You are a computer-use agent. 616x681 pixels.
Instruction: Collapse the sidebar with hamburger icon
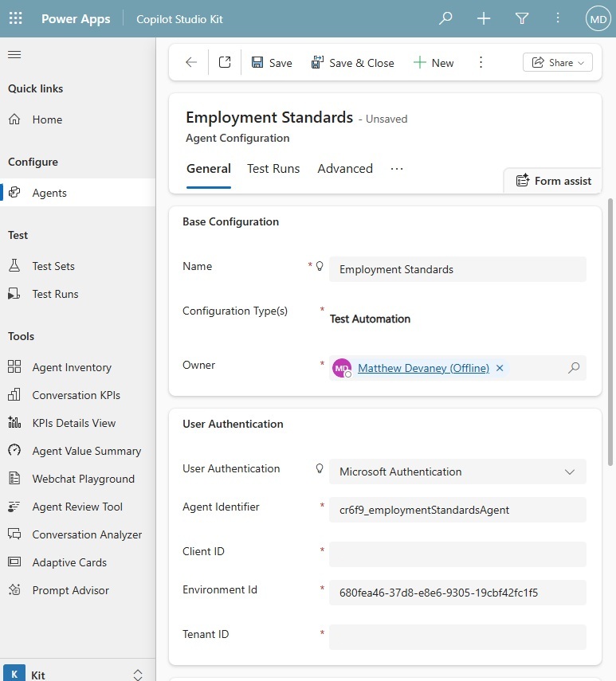coord(14,54)
